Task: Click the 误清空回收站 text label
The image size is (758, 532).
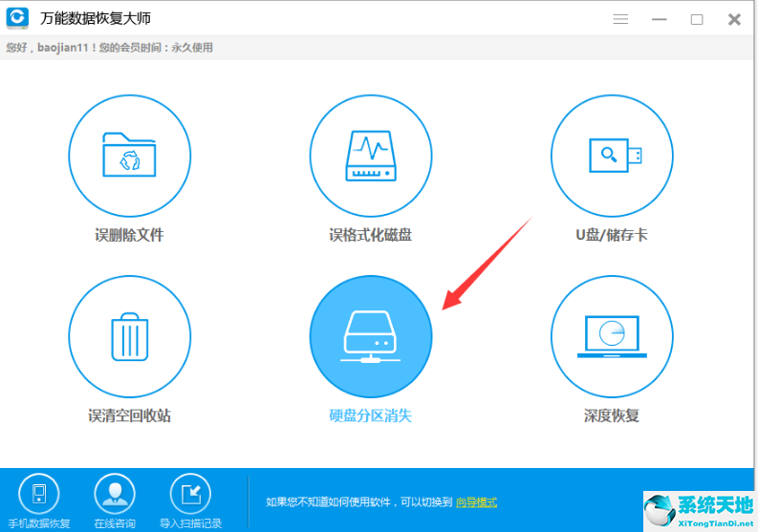Action: click(x=130, y=415)
